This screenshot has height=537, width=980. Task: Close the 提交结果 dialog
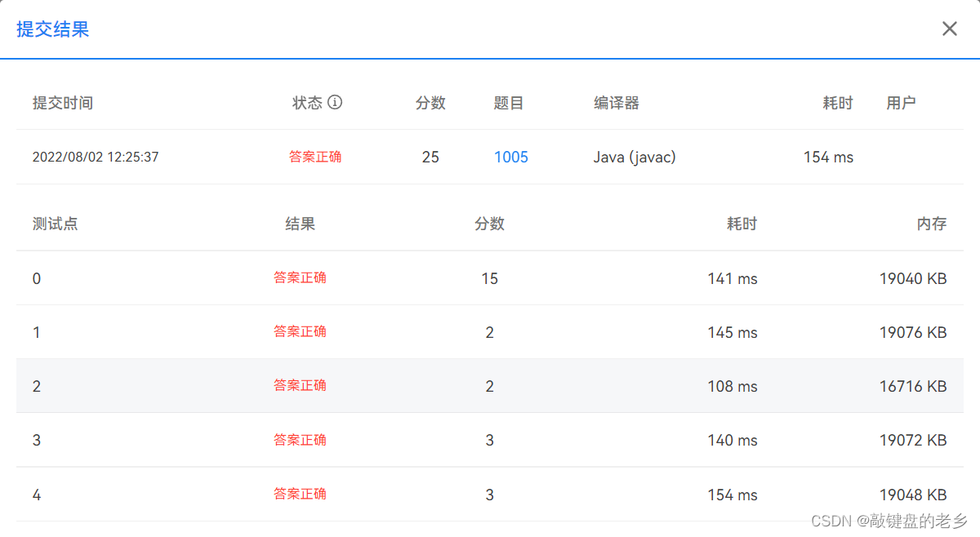click(949, 29)
